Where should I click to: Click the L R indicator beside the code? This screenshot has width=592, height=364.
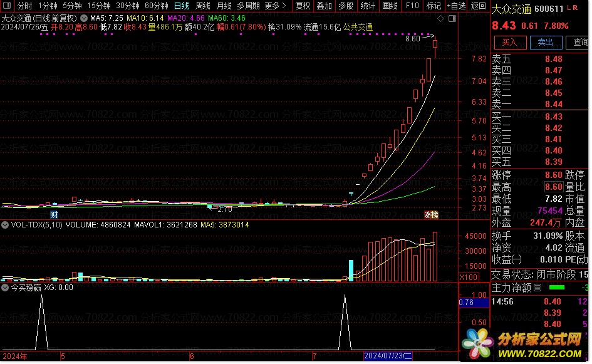click(x=572, y=8)
